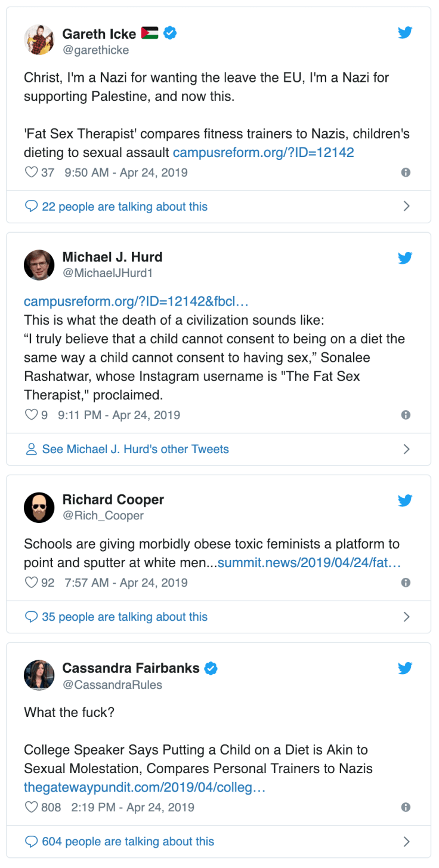Like Richard Cooper's tweet with the heart icon
Image resolution: width=439 pixels, height=868 pixels.
pos(30,582)
